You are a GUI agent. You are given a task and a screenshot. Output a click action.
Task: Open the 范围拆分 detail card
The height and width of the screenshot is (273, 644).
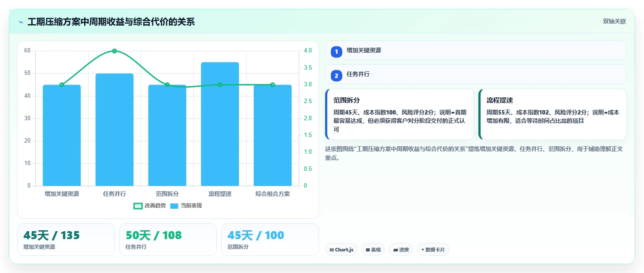pos(400,114)
